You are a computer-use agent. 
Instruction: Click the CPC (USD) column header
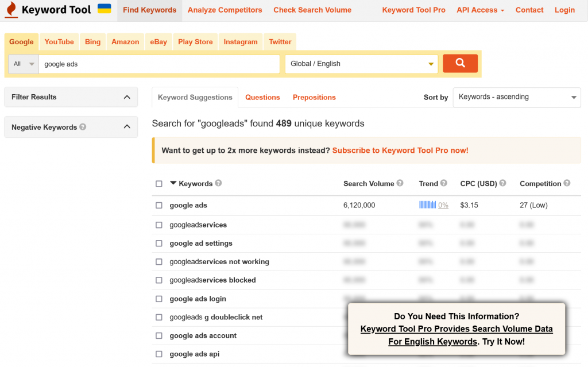pyautogui.click(x=478, y=184)
